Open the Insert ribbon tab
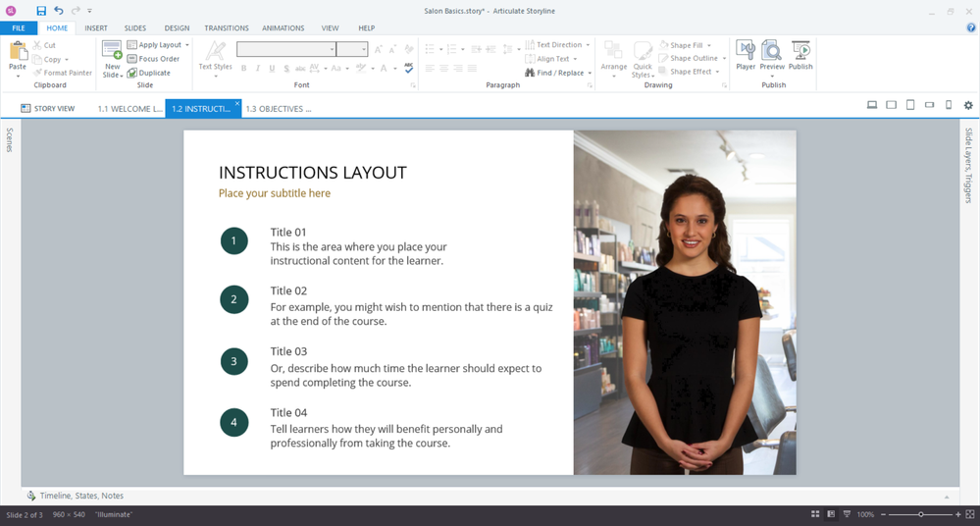This screenshot has height=526, width=980. pyautogui.click(x=96, y=28)
